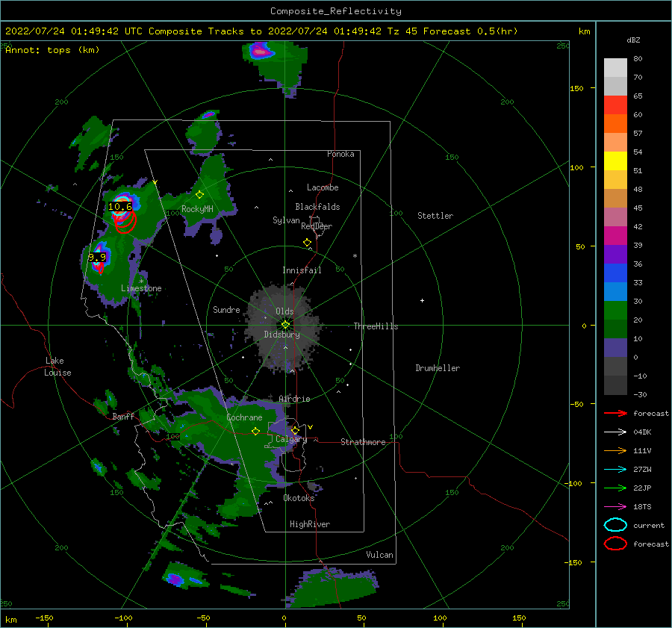Image resolution: width=672 pixels, height=628 pixels.
Task: Click the Limestone label
Action: pos(141,288)
